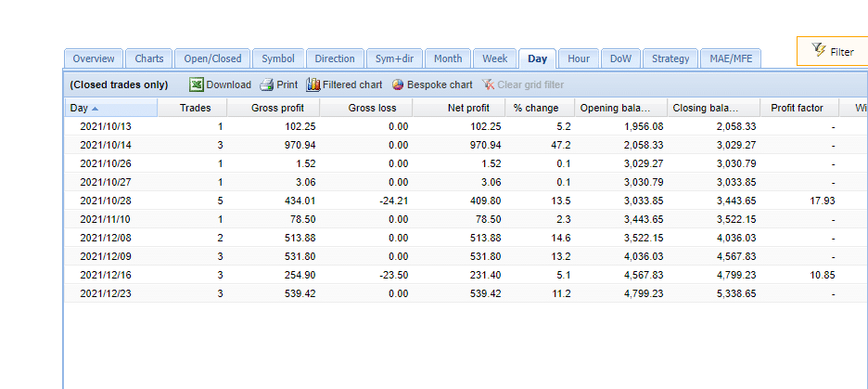This screenshot has width=868, height=389.
Task: Click the 254.90 gross profit cell
Action: click(300, 275)
